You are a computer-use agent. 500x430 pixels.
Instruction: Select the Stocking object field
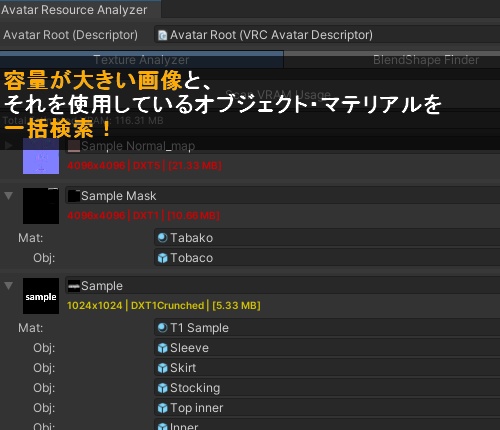pyautogui.click(x=327, y=388)
